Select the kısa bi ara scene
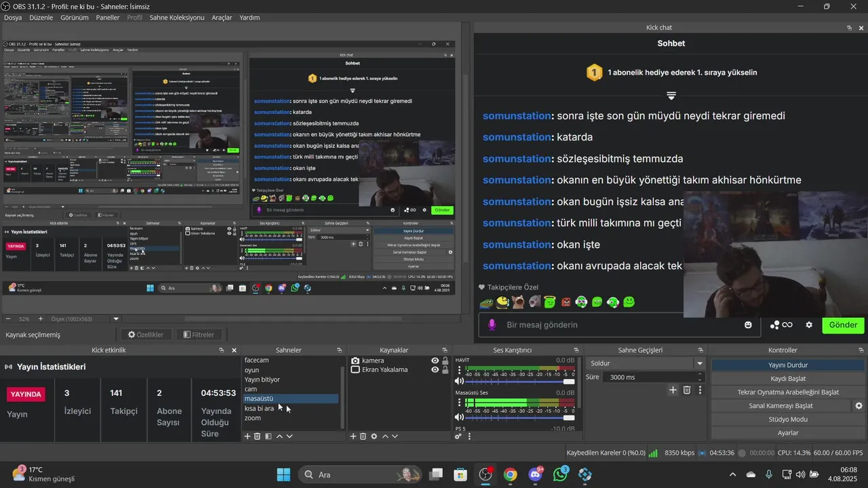Image resolution: width=868 pixels, height=488 pixels. click(259, 409)
